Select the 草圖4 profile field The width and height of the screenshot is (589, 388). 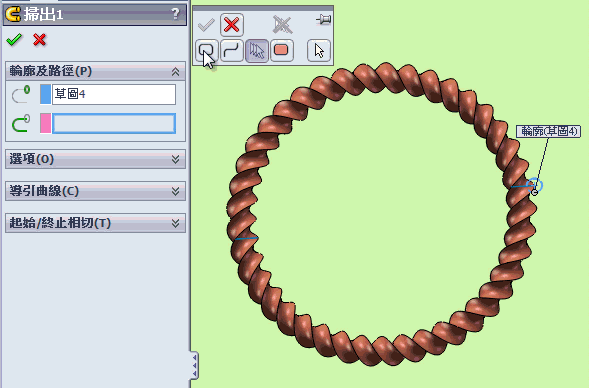pos(114,94)
